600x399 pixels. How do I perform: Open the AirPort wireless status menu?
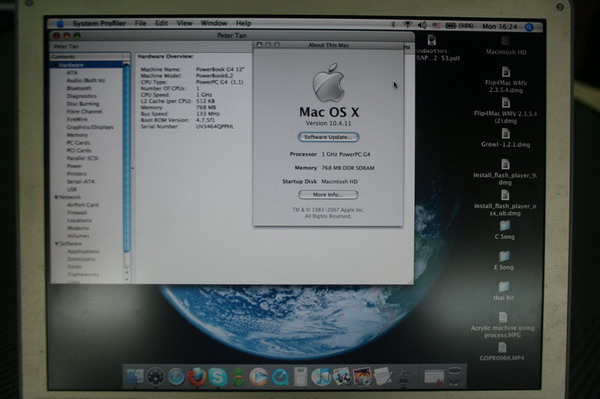point(408,25)
